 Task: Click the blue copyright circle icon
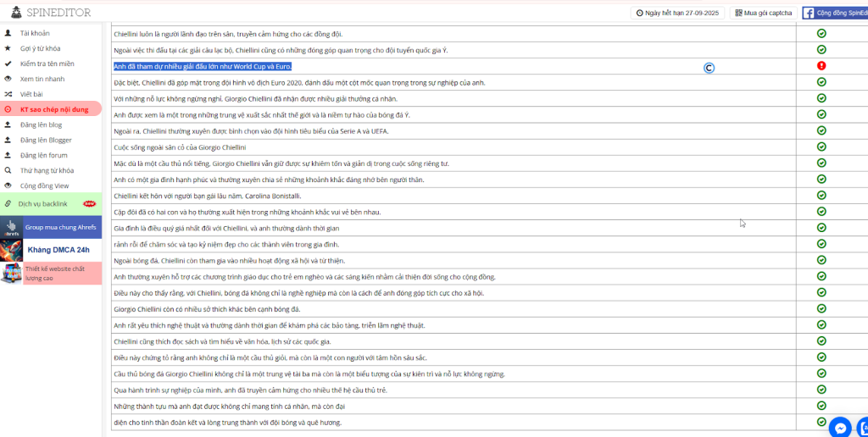[x=709, y=68]
